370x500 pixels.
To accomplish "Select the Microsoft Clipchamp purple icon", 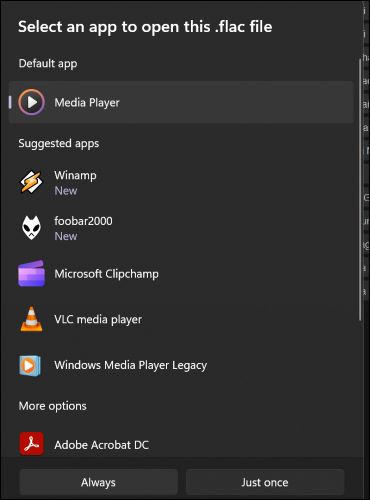I will [31, 273].
